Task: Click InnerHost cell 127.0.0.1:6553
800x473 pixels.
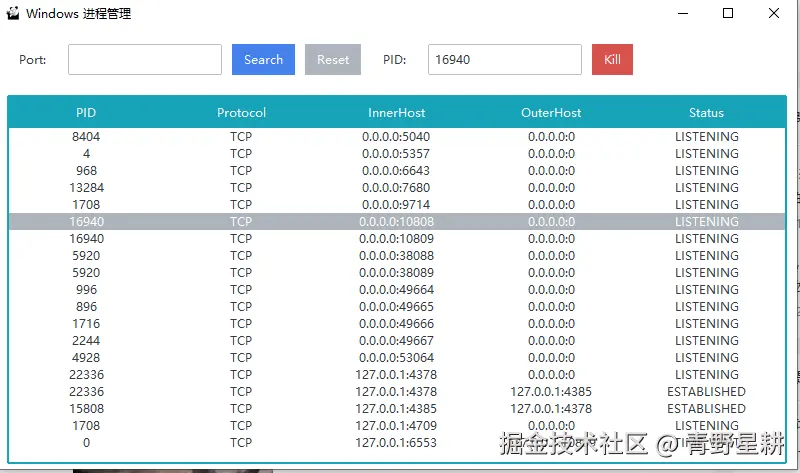Action: [x=396, y=443]
